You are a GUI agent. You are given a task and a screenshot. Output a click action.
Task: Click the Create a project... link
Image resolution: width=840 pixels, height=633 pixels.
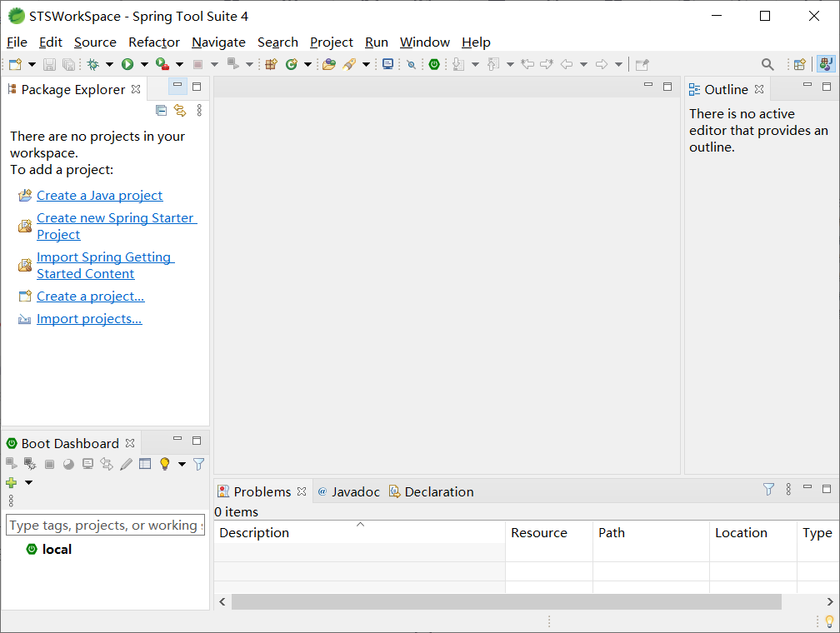[91, 297]
